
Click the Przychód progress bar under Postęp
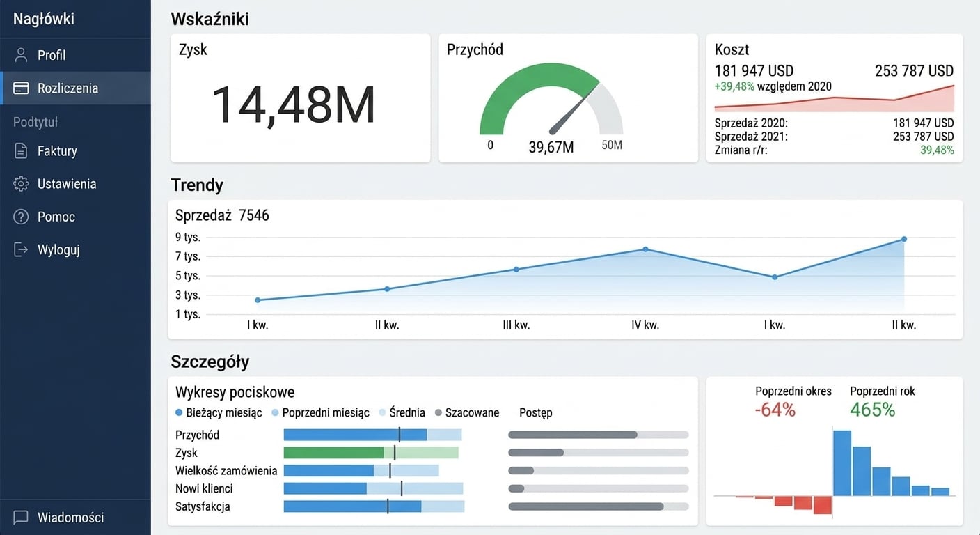click(x=599, y=435)
